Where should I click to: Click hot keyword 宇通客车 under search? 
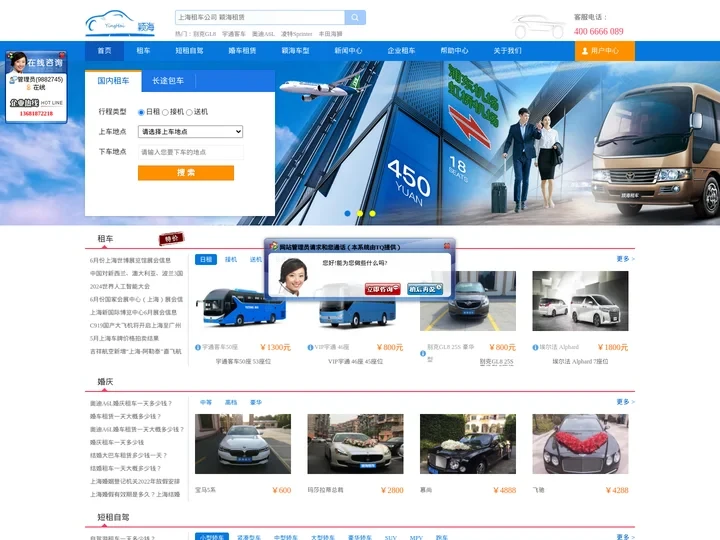[x=234, y=34]
